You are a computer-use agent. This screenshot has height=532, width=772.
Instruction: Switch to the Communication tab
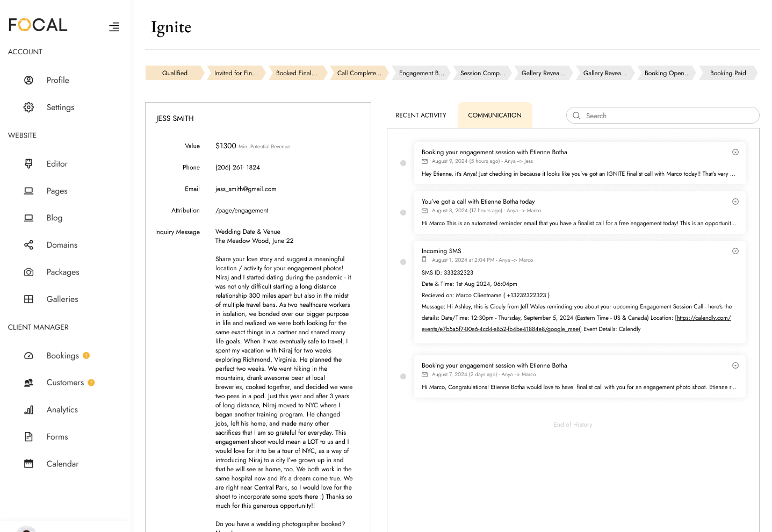(495, 115)
